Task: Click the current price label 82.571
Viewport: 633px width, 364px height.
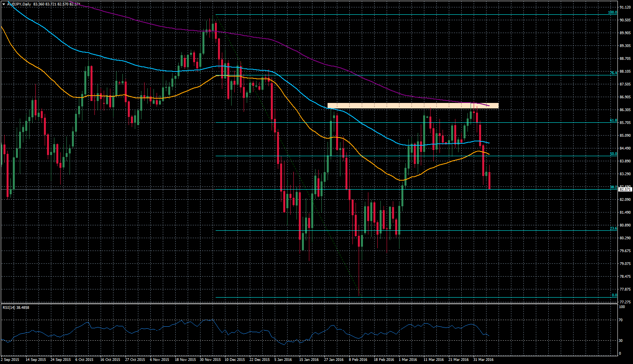Action: (625, 190)
